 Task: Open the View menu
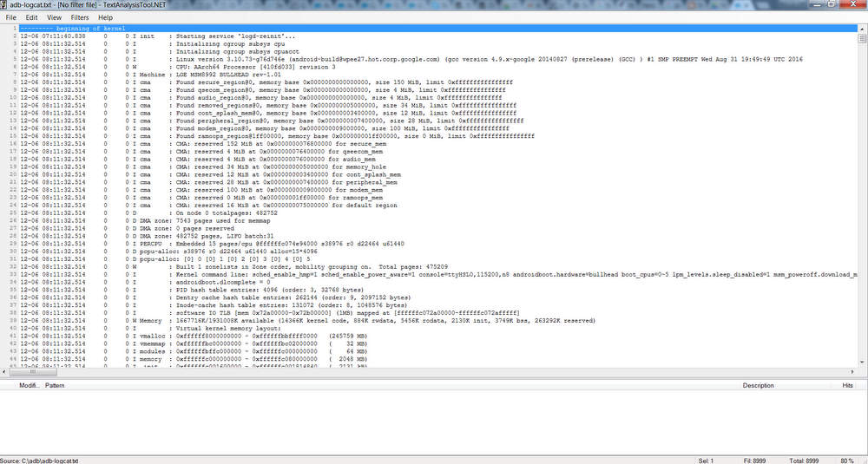tap(54, 17)
